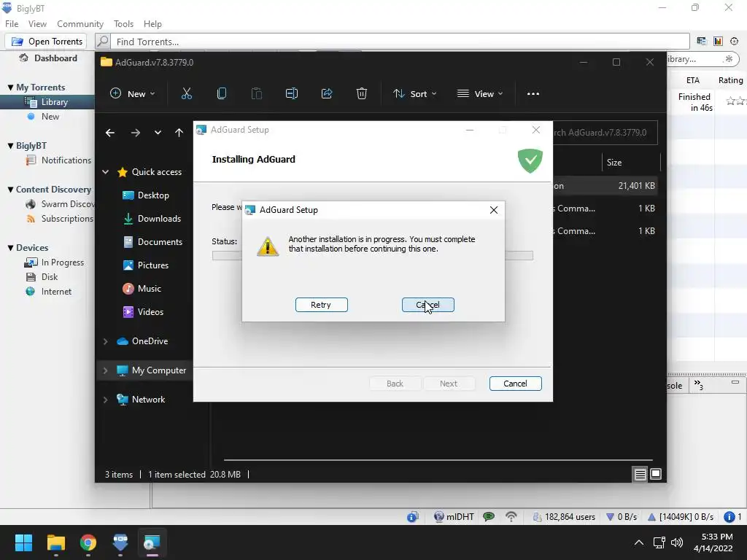This screenshot has height=560, width=747.
Task: Click the Back arrow in File Explorer
Action: (x=110, y=133)
